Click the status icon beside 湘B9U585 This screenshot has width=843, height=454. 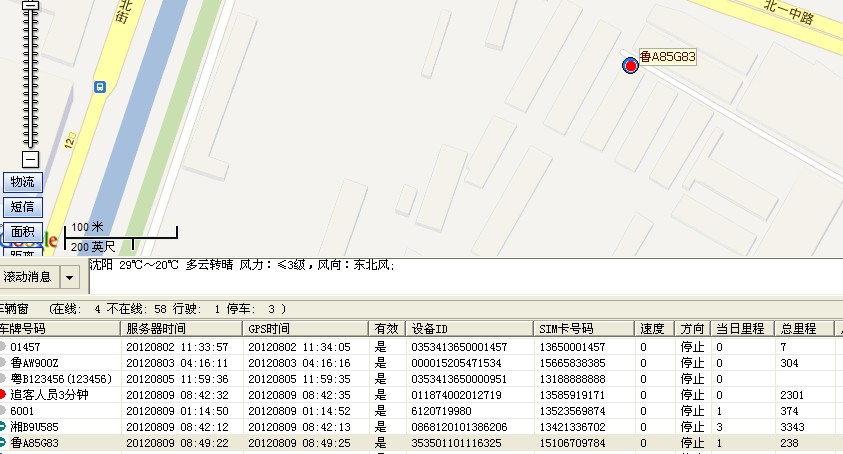pyautogui.click(x=3, y=427)
